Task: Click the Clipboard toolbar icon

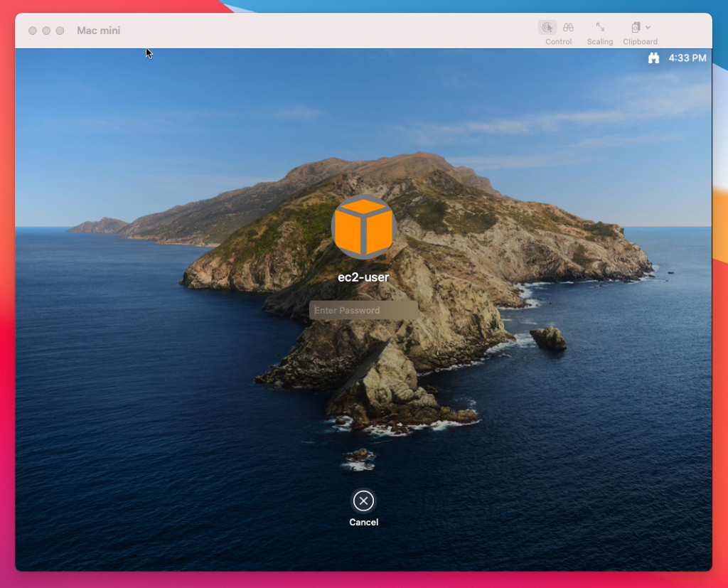Action: pos(636,28)
